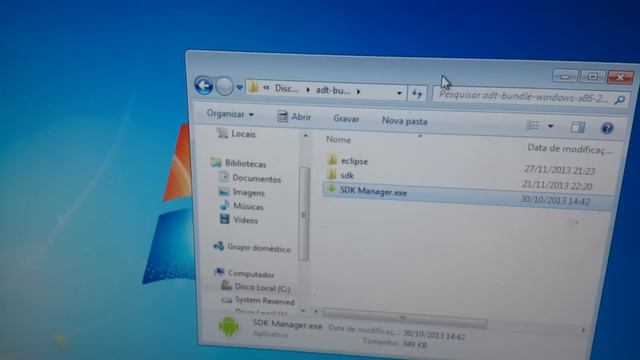Toggle the preview pane icon
The width and height of the screenshot is (640, 360).
(578, 127)
